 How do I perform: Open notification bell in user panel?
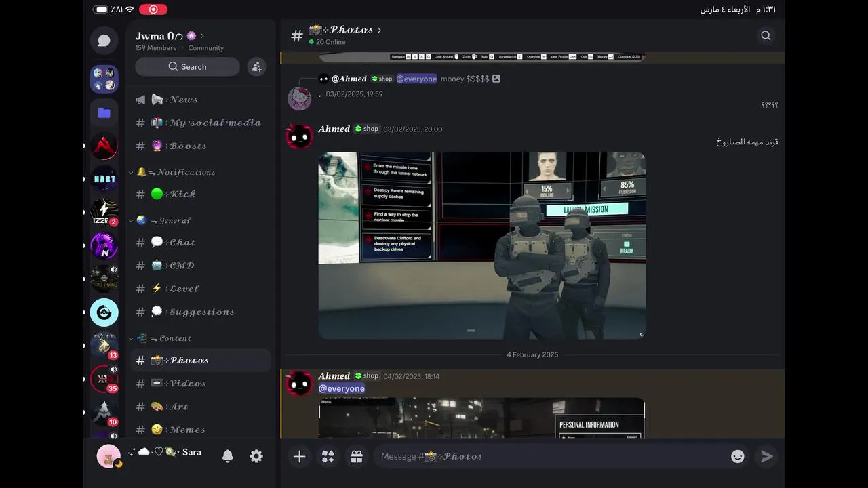228,456
